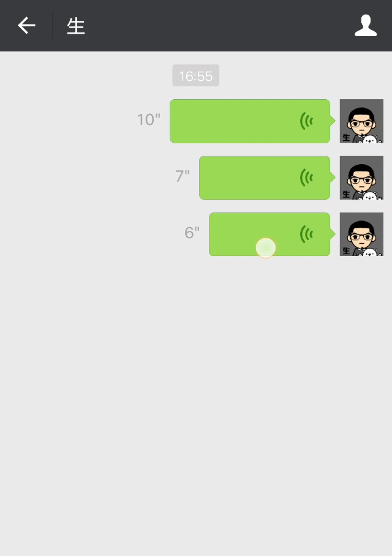Click the 16:55 timestamp label

(x=196, y=75)
